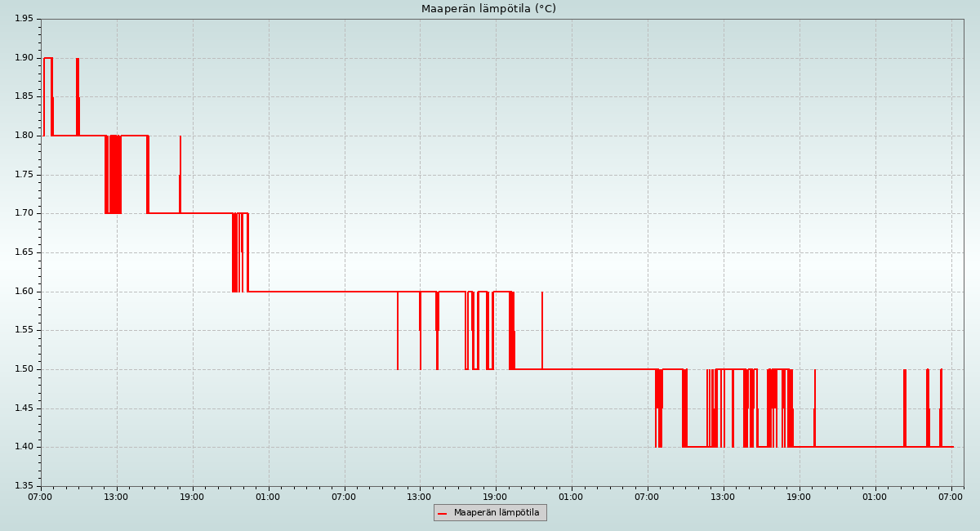Select the first 13:00 x-axis label

tap(117, 497)
